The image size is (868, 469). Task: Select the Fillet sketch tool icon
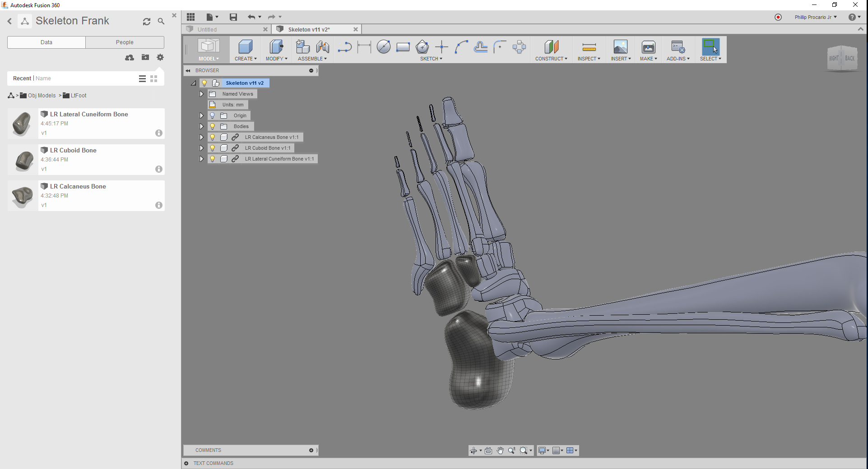click(x=500, y=47)
